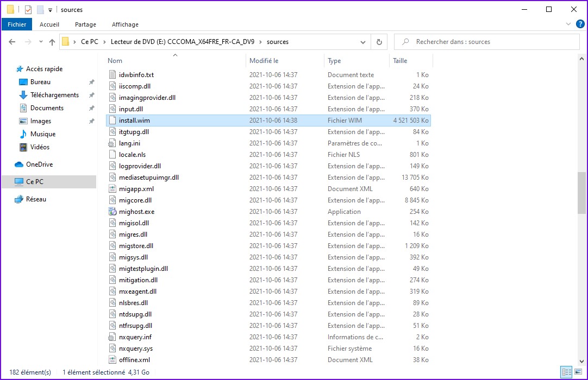Expand the ribbon with chevron arrow
Image resolution: width=588 pixels, height=380 pixels.
click(568, 24)
